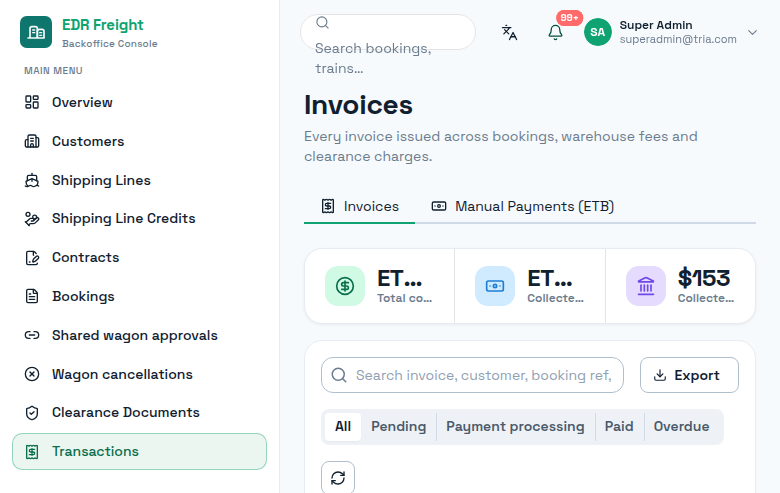Viewport: 780px width, 493px height.
Task: Filter invoices by Pending
Action: (x=398, y=426)
